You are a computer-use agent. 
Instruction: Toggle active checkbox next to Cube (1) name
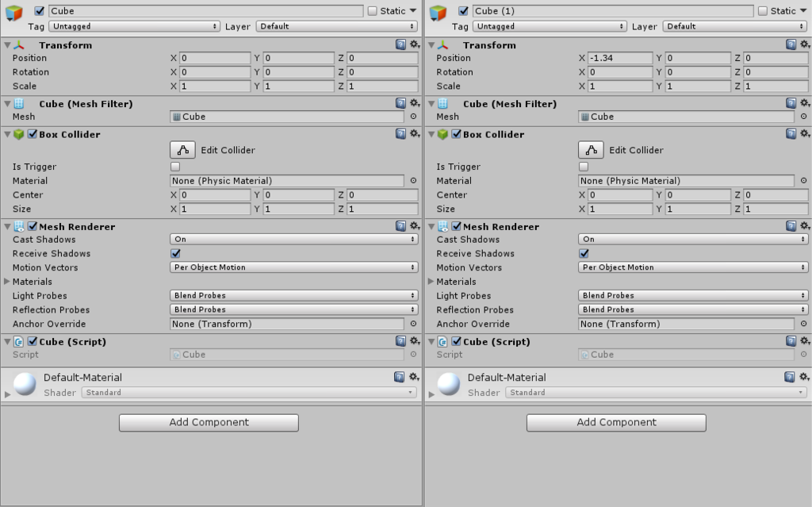pos(463,11)
